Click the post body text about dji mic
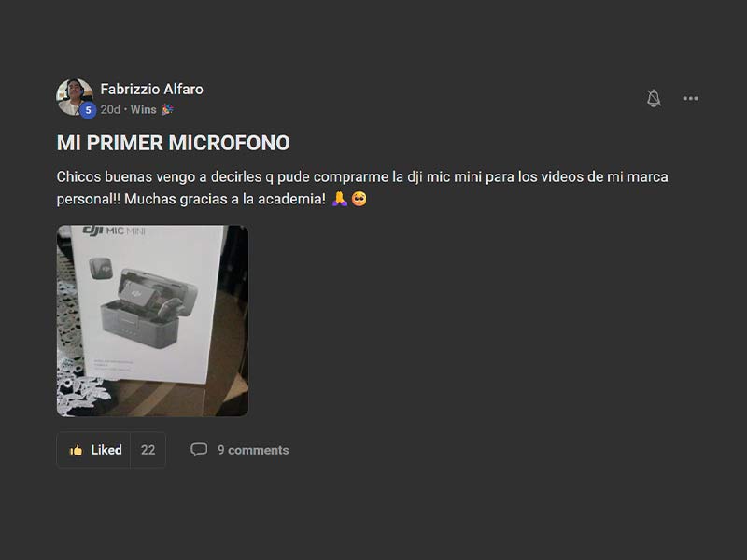Screen dimensions: 747x560 tap(362, 188)
